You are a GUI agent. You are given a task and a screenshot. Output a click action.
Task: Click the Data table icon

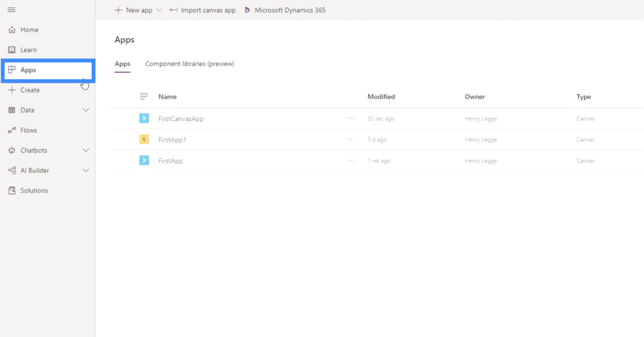[12, 110]
